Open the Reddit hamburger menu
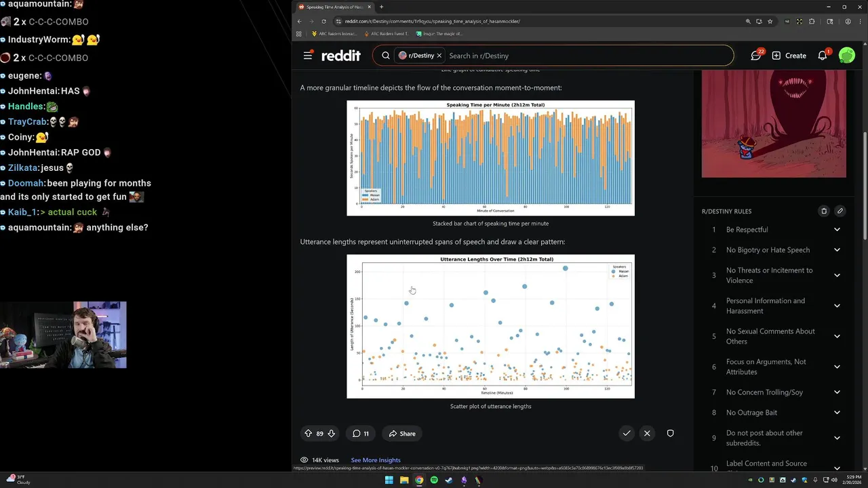This screenshot has height=488, width=868. [x=308, y=56]
